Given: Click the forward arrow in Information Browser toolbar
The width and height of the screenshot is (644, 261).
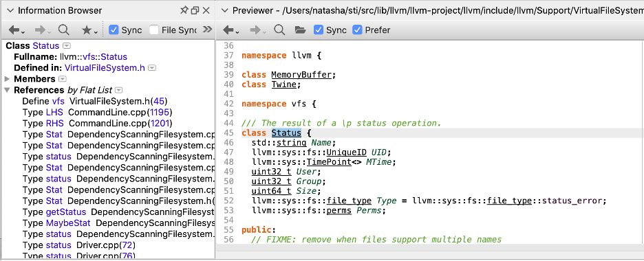Looking at the screenshot, I should (x=41, y=30).
